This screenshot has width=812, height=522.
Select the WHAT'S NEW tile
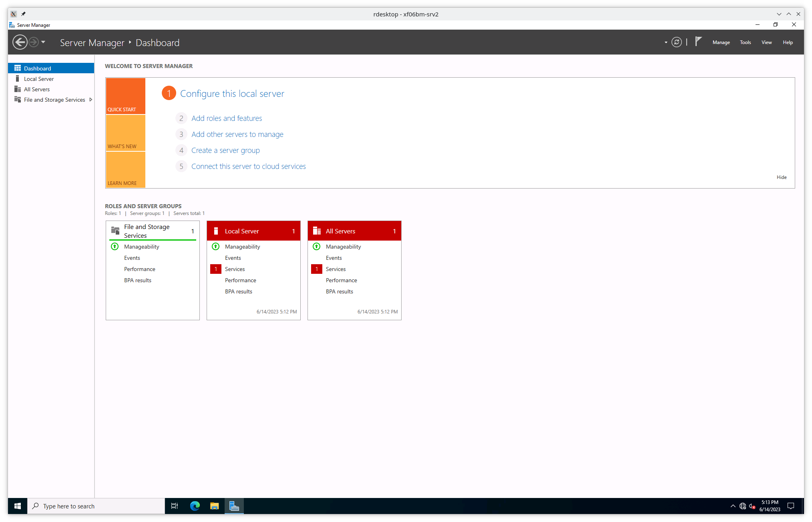click(126, 133)
